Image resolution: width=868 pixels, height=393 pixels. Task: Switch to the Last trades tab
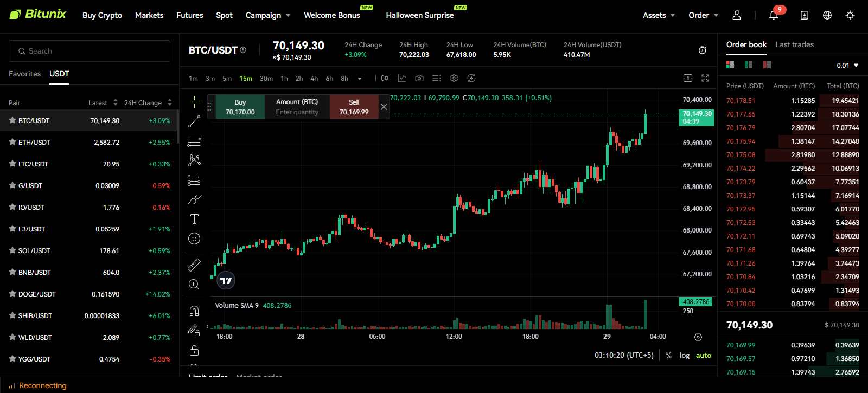pyautogui.click(x=794, y=44)
